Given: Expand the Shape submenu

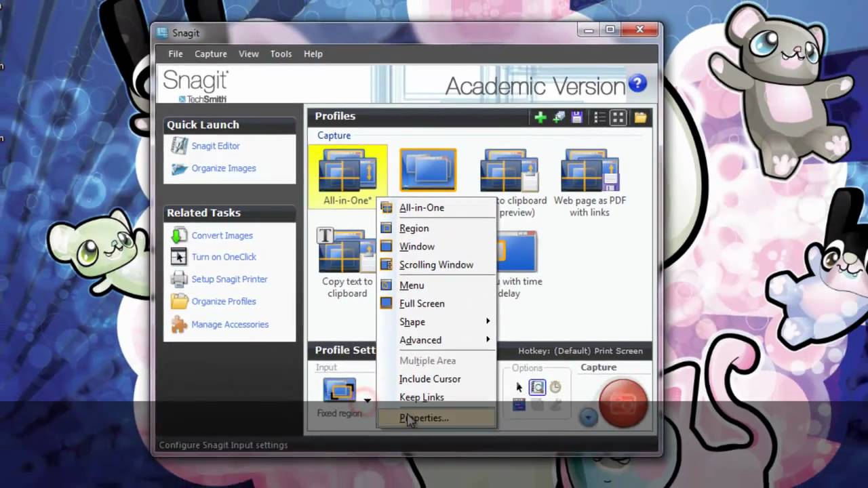Looking at the screenshot, I should tap(437, 322).
